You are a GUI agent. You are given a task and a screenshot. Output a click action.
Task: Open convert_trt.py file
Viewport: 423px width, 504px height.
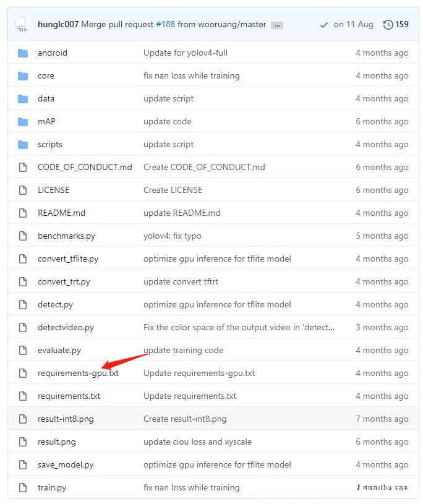coord(64,281)
